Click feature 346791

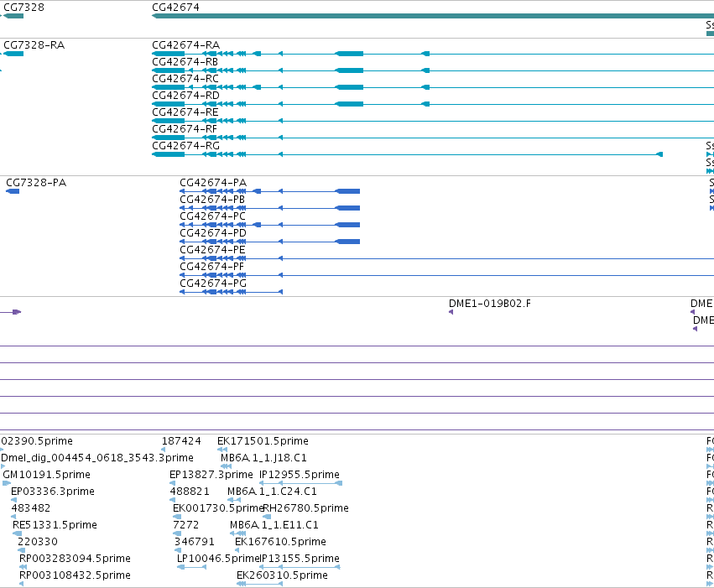pos(195,542)
